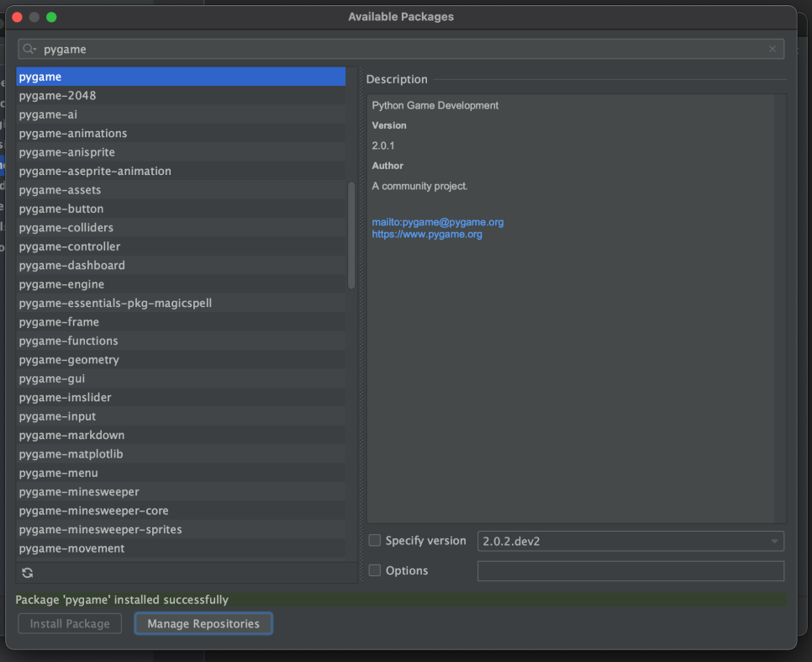Select pygame-matplotlib package

click(x=181, y=454)
